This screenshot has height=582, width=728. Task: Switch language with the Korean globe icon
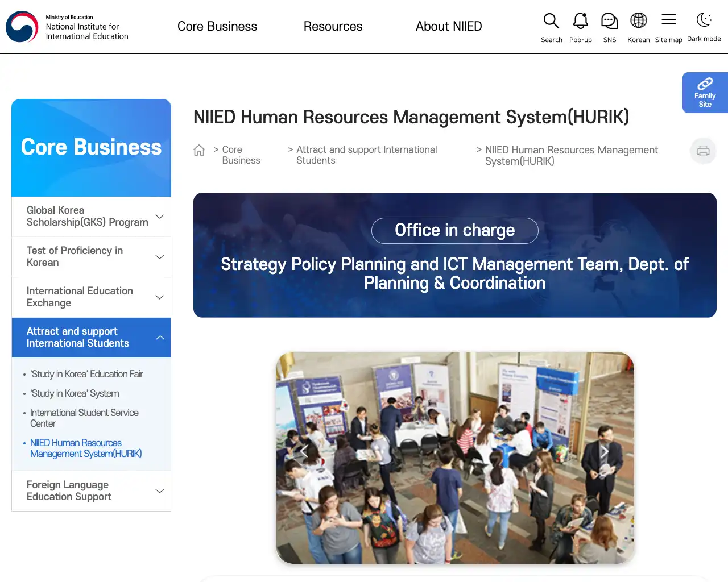(639, 20)
